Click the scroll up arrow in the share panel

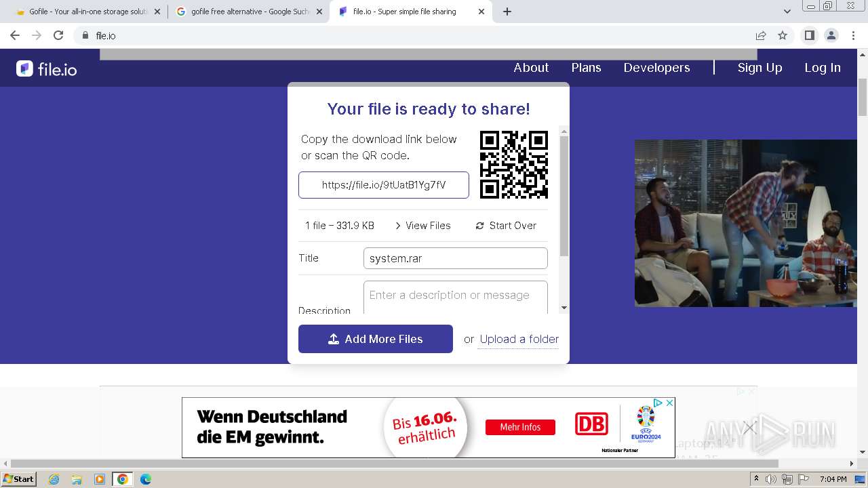point(564,130)
